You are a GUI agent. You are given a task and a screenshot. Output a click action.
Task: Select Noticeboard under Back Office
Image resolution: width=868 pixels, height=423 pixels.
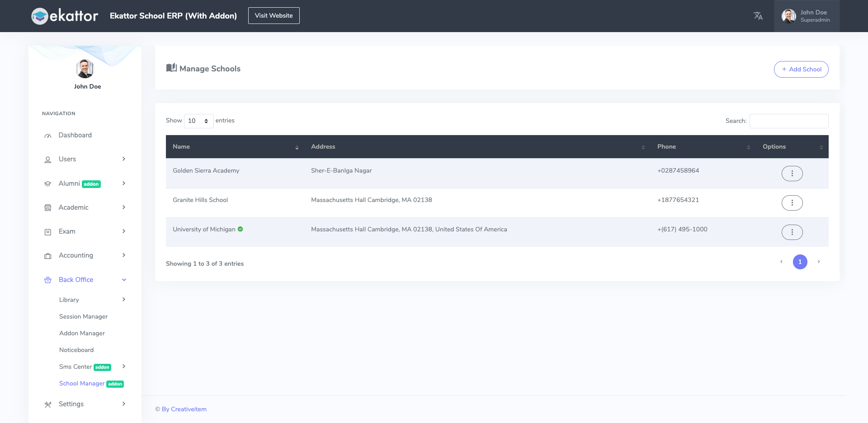(76, 350)
